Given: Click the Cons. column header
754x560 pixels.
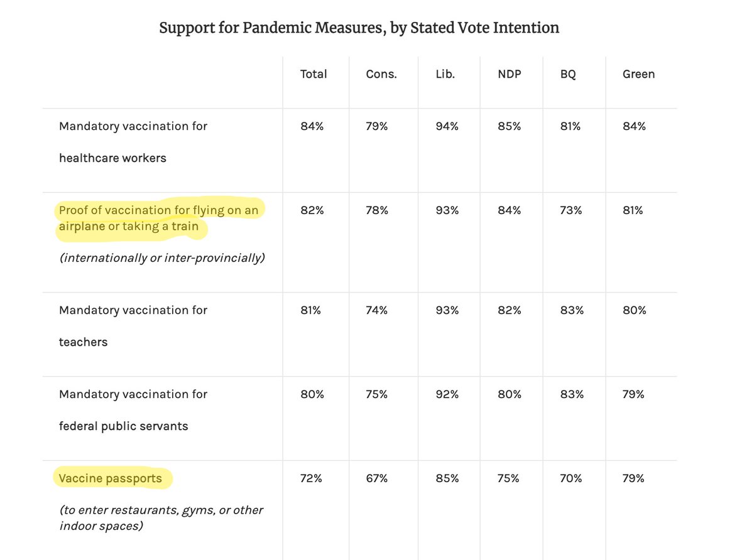Looking at the screenshot, I should click(x=381, y=74).
